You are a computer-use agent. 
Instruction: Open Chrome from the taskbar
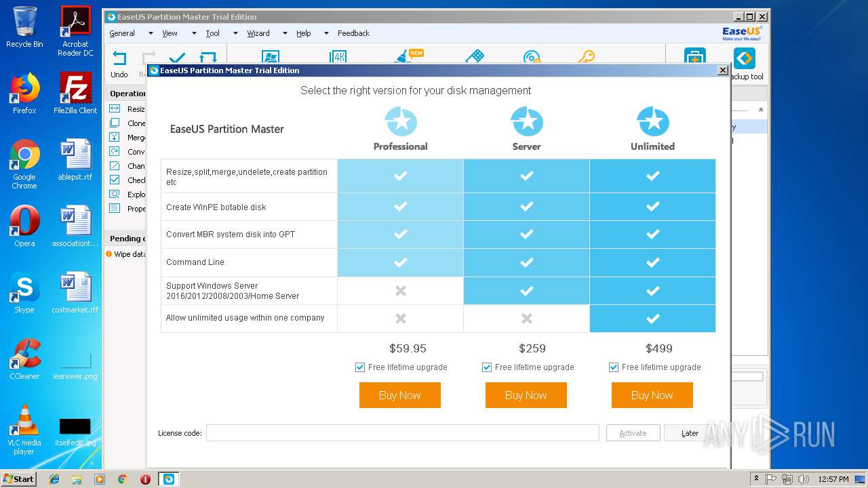click(x=123, y=479)
